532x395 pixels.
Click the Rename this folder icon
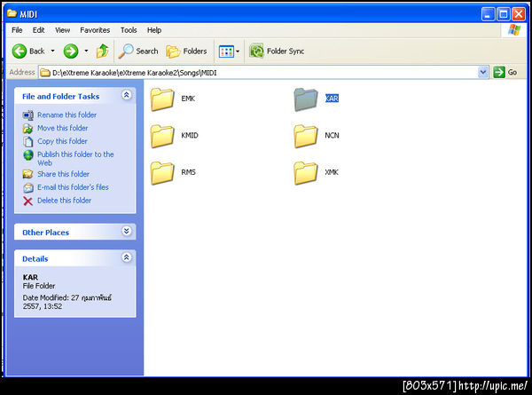(27, 115)
